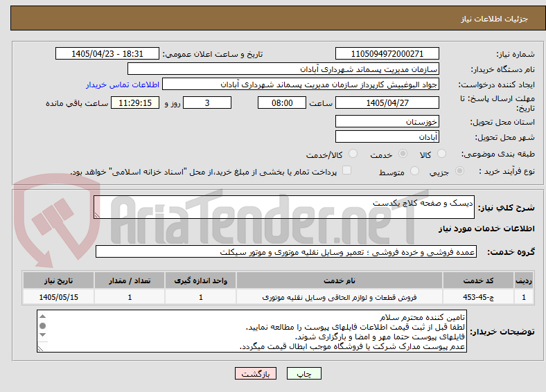Click the تاریخ نیاز column header
Screen dimensions: 546x392
(58, 280)
